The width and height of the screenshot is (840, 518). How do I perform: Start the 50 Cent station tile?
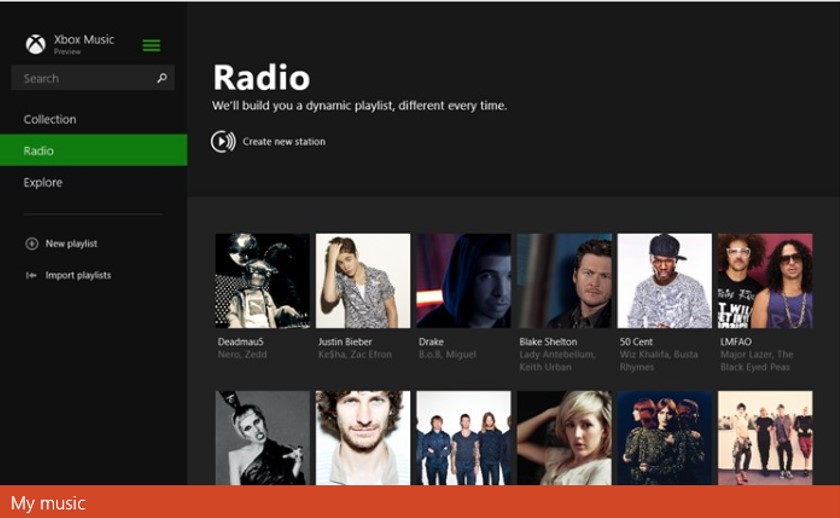664,281
